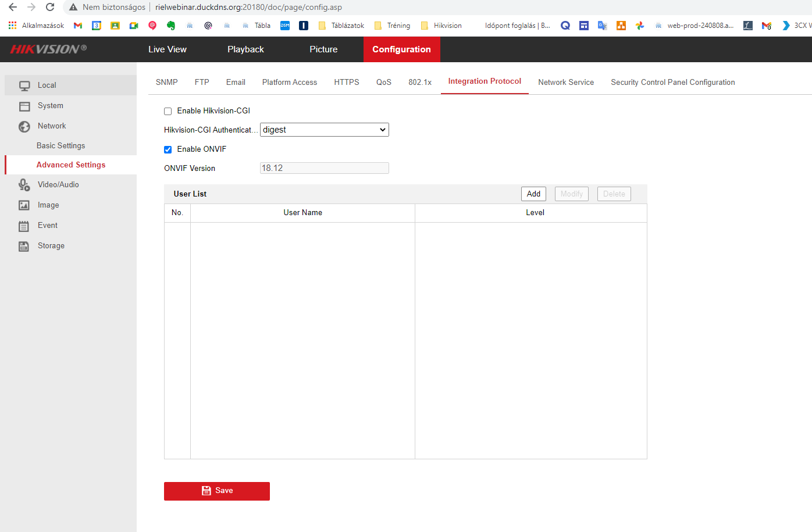812x532 pixels.
Task: Open the Tábla bookmark
Action: 257,26
